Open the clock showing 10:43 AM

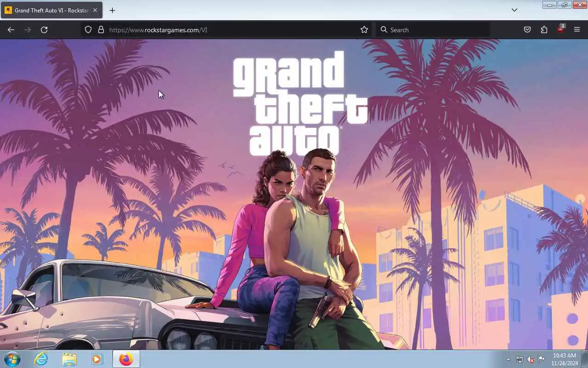[x=564, y=359]
